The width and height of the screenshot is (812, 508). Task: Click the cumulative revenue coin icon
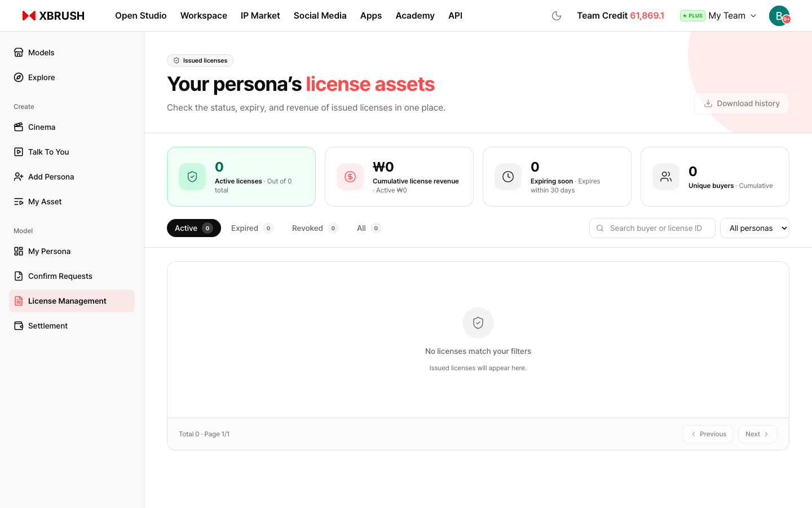[350, 177]
